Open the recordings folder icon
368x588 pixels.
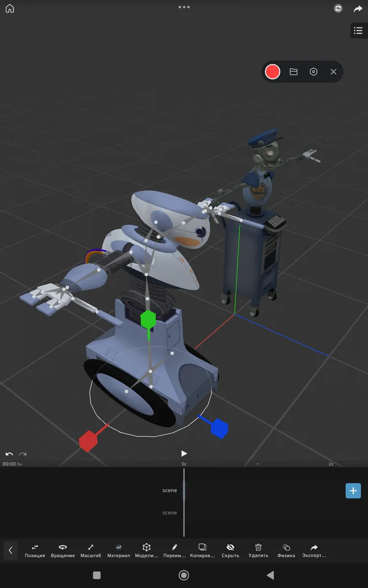click(x=293, y=72)
